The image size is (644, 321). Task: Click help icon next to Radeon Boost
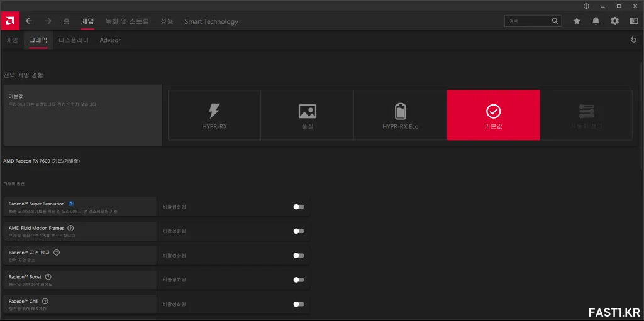tap(48, 276)
